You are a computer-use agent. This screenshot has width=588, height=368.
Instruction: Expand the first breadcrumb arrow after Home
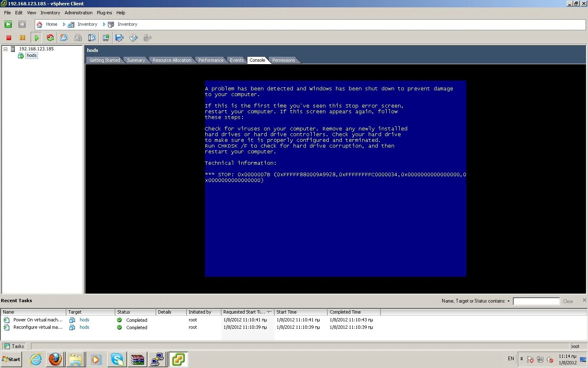(x=64, y=25)
